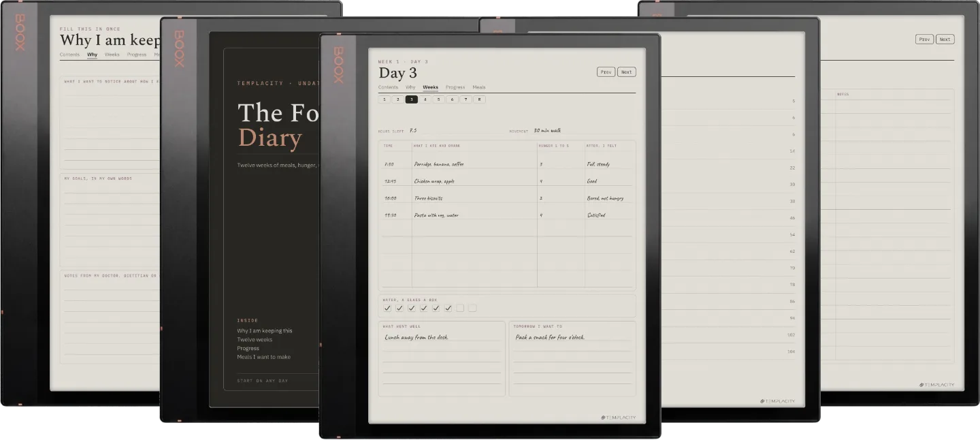Tick the last empty water glass box
Screen dimensions: 980x440
(472, 308)
